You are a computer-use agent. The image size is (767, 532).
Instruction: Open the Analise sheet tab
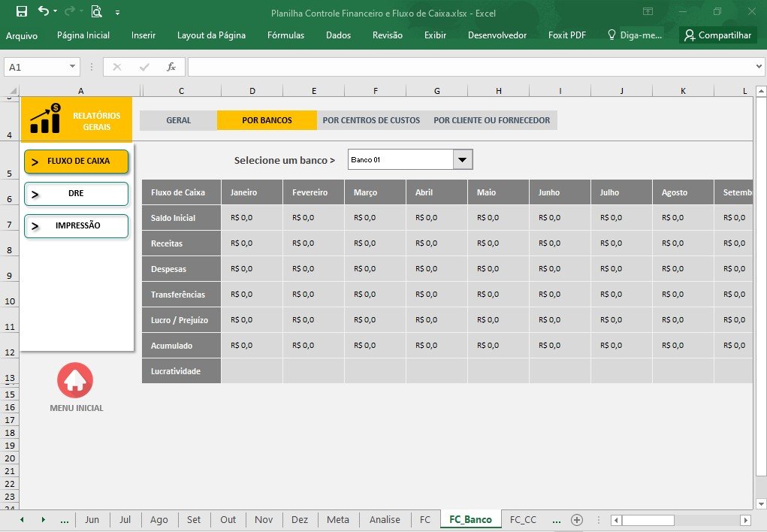385,520
